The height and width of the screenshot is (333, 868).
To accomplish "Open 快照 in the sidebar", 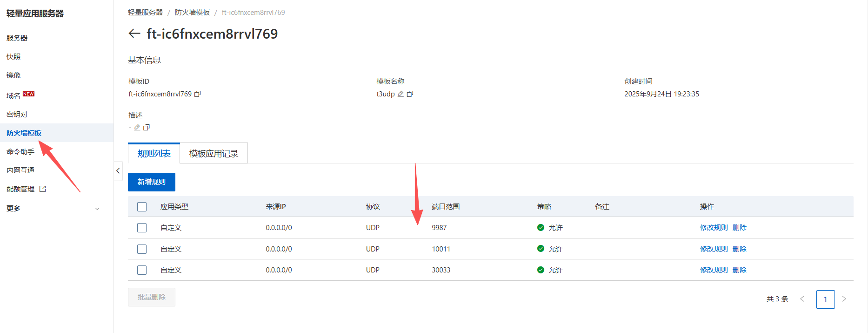I will coord(13,57).
